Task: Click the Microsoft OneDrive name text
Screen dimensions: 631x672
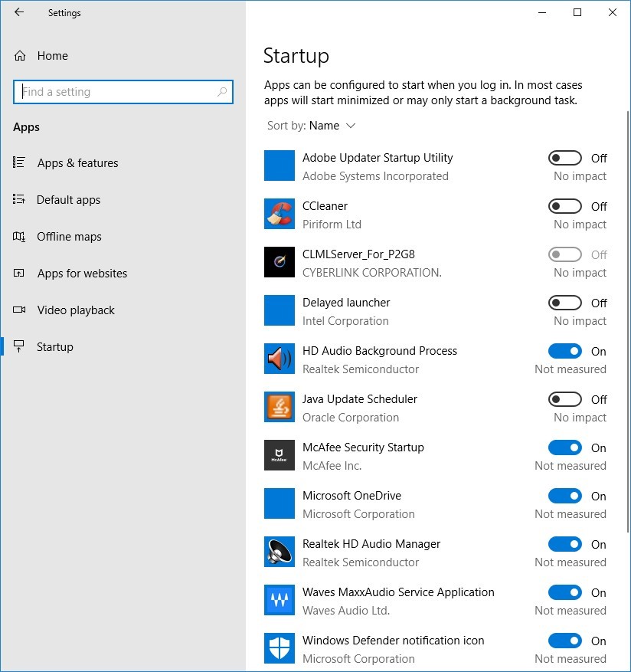Action: 351,496
